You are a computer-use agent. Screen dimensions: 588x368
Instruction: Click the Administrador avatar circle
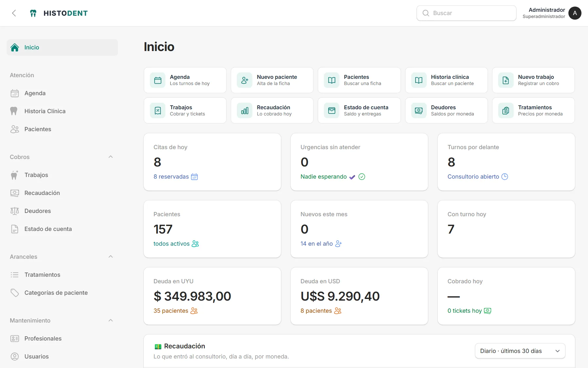tap(575, 13)
